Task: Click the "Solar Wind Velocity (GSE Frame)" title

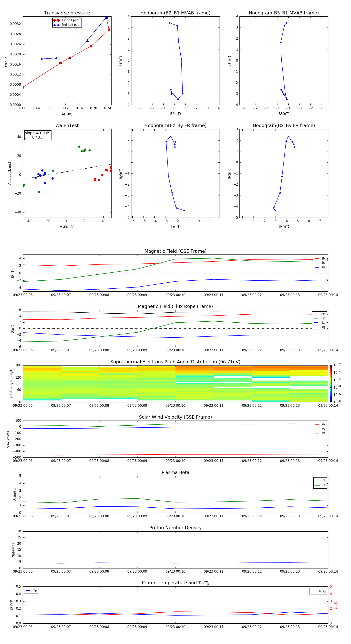Action: pos(175,417)
